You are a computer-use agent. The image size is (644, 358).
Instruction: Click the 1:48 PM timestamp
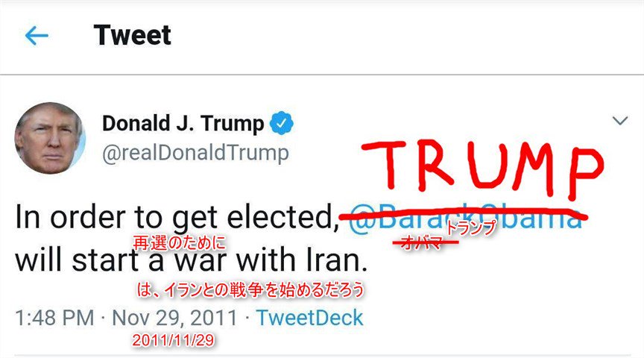(54, 318)
